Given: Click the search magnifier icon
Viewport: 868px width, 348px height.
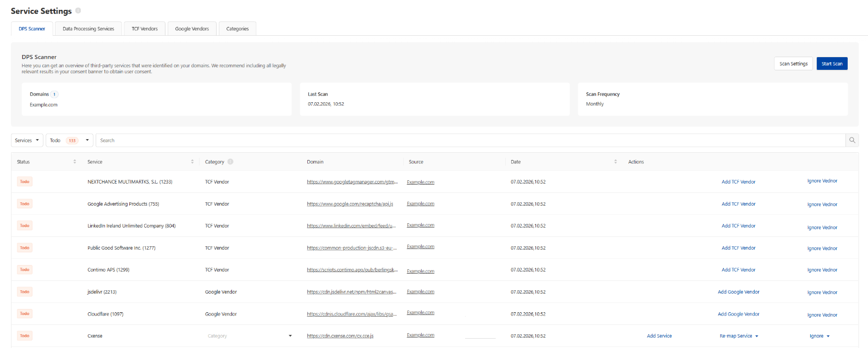Looking at the screenshot, I should click(x=852, y=140).
